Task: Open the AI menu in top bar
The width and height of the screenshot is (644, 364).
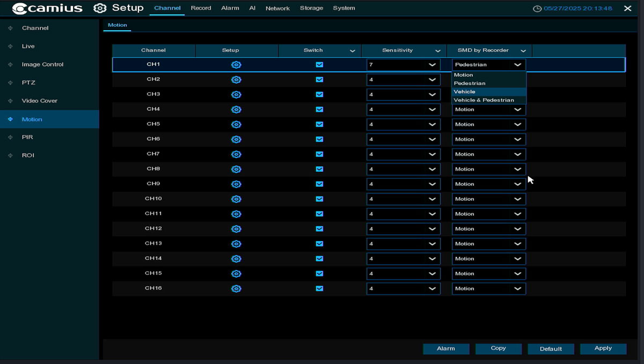Action: tap(252, 8)
